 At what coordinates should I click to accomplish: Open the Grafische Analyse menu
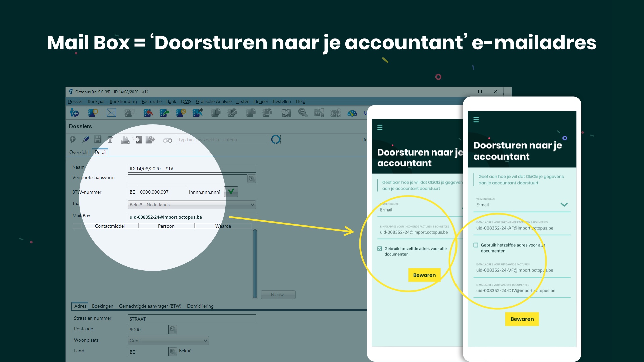coord(214,101)
